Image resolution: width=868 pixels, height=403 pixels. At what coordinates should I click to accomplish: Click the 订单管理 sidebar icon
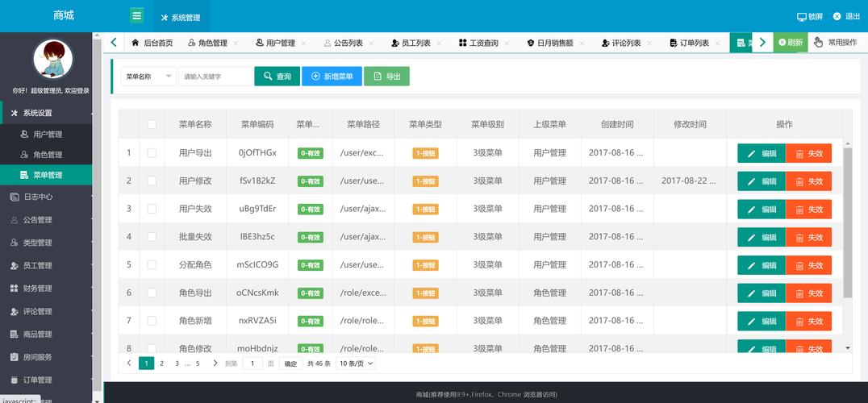[x=15, y=380]
